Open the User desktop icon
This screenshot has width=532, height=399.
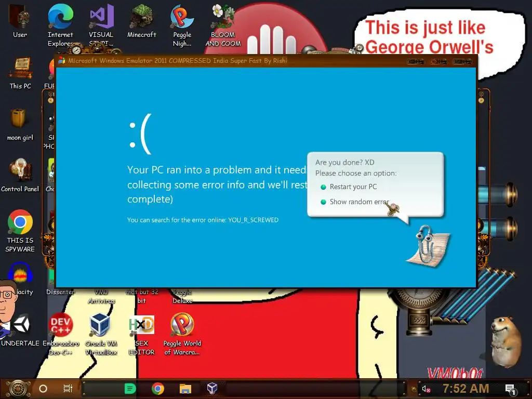[x=20, y=20]
